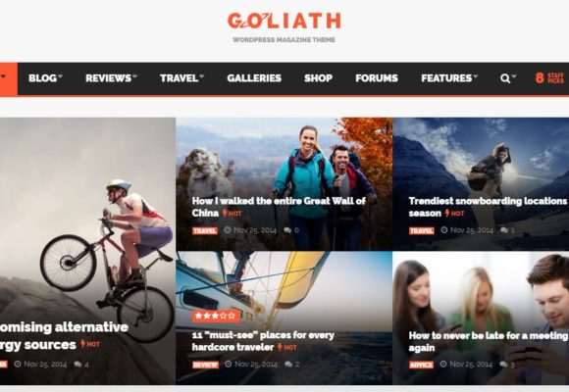
Task: Open the 8 Staff Picks counter
Action: 549,78
